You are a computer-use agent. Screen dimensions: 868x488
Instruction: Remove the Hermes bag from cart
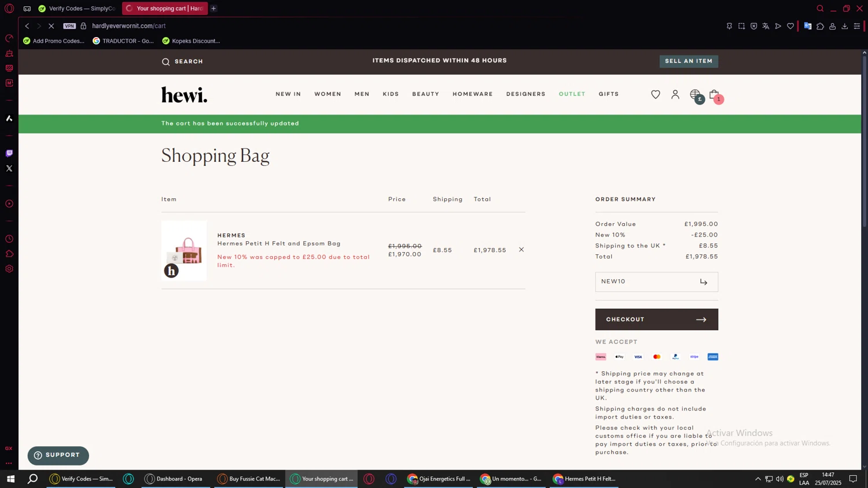[521, 250]
